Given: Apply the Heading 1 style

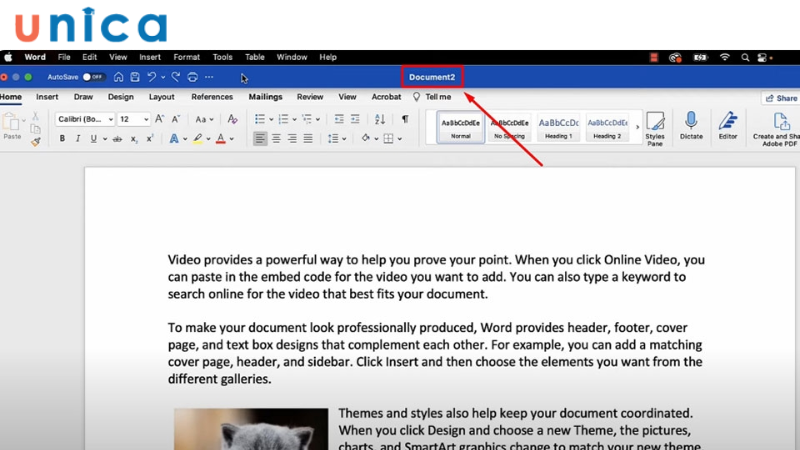Looking at the screenshot, I should tap(559, 128).
